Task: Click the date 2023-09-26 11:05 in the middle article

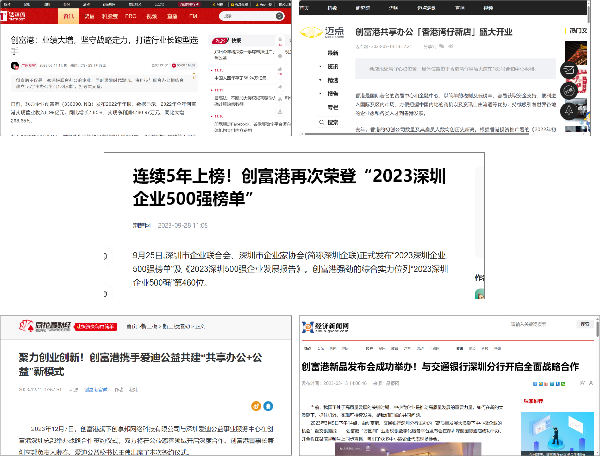Action: point(183,225)
